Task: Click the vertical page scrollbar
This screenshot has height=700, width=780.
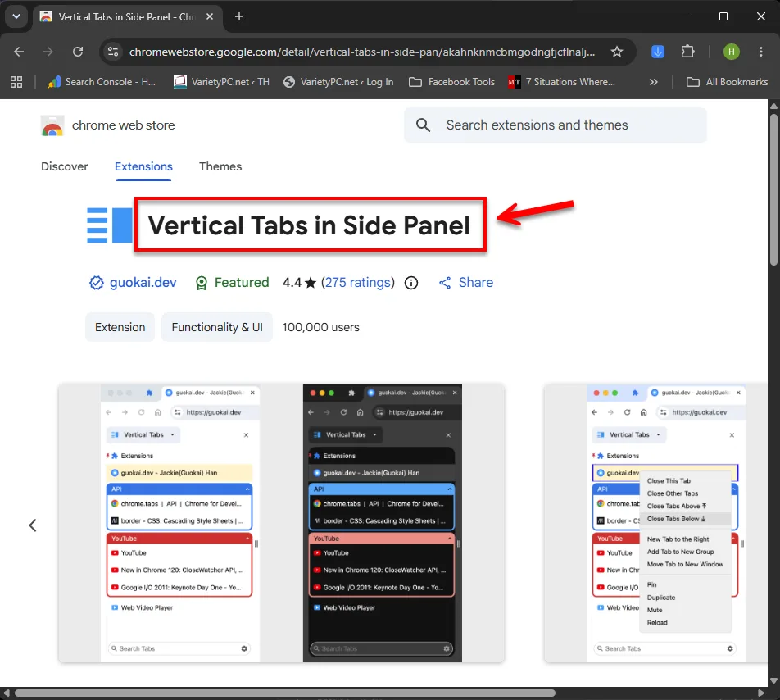Action: pyautogui.click(x=773, y=189)
